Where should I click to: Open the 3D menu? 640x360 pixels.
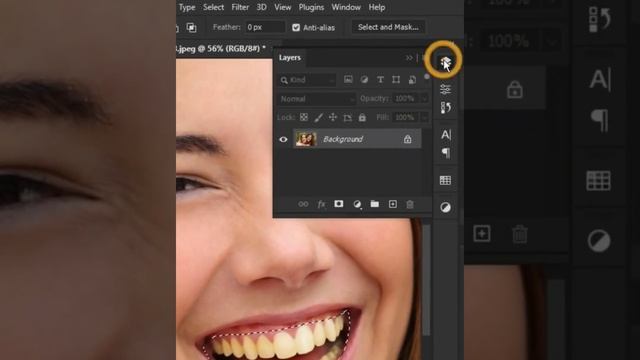tap(262, 7)
